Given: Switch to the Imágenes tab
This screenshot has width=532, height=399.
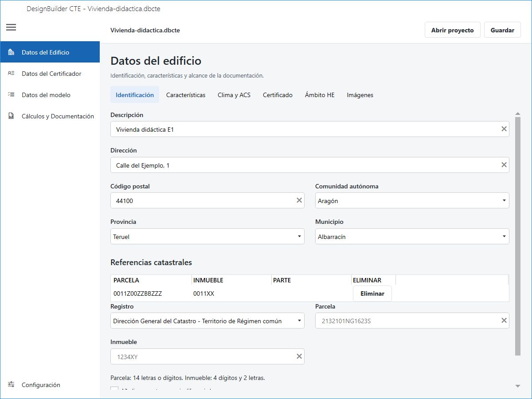Looking at the screenshot, I should tap(360, 95).
